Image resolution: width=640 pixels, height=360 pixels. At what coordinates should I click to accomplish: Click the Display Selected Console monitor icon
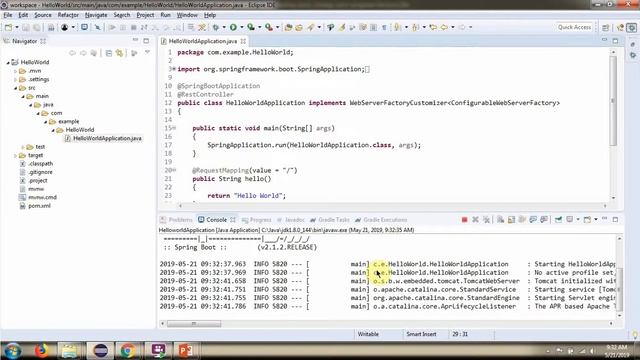[569, 220]
